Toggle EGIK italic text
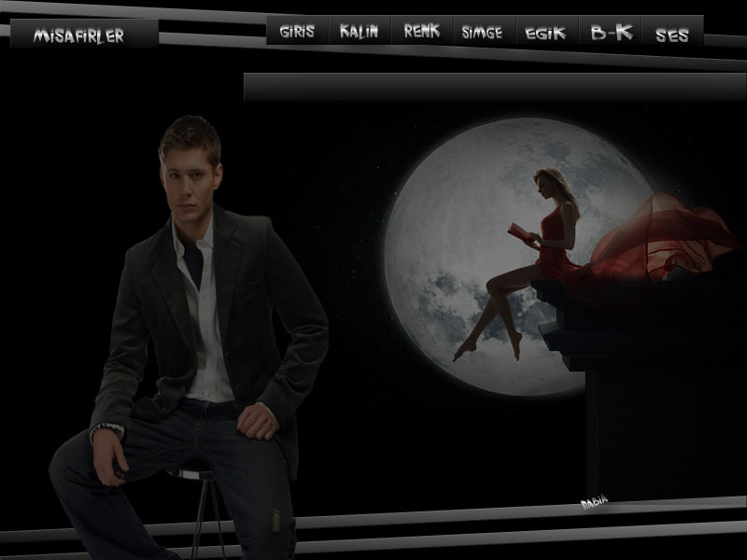 point(546,33)
